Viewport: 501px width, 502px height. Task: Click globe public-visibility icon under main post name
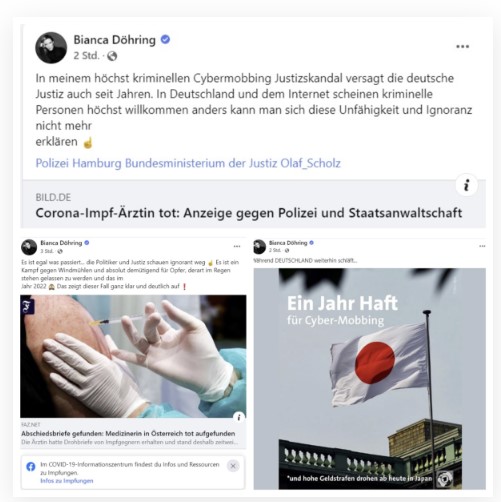[112, 56]
